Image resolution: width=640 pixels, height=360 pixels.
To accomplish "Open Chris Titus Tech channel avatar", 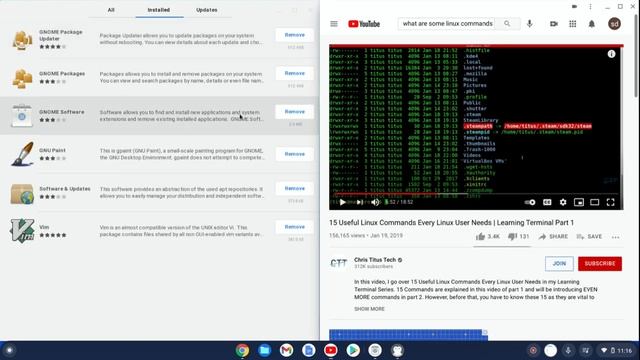I will click(338, 263).
